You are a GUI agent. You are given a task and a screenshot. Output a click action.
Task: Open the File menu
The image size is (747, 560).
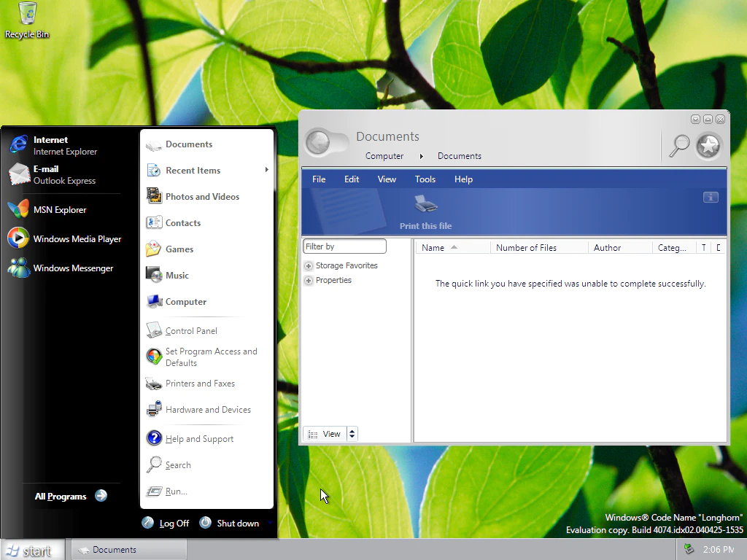[319, 179]
